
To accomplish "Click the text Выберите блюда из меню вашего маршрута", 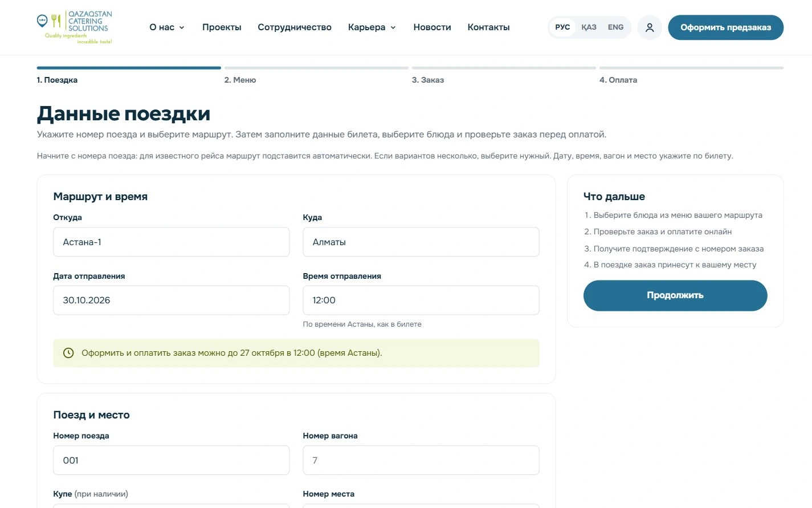I will pyautogui.click(x=678, y=216).
